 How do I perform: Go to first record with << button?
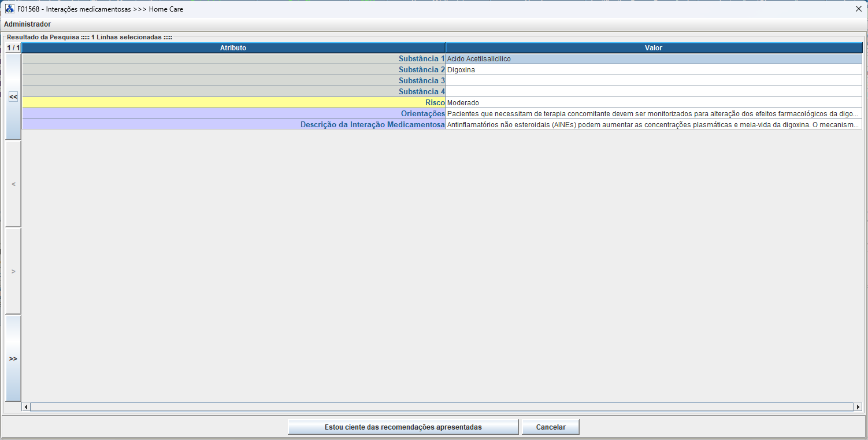13,97
